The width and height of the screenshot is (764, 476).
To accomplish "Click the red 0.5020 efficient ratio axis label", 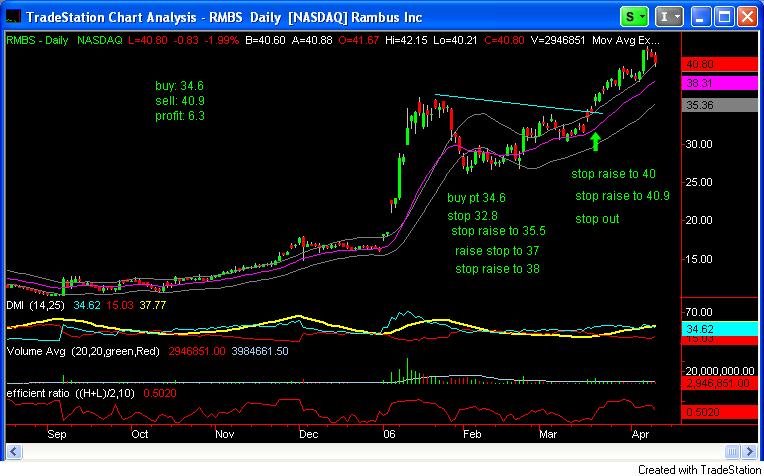I will pos(720,412).
